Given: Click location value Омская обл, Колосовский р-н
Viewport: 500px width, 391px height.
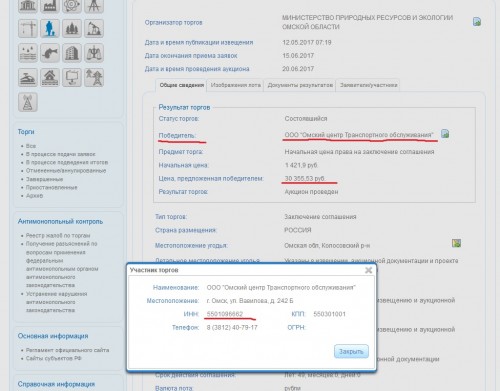Looking at the screenshot, I should point(327,245).
